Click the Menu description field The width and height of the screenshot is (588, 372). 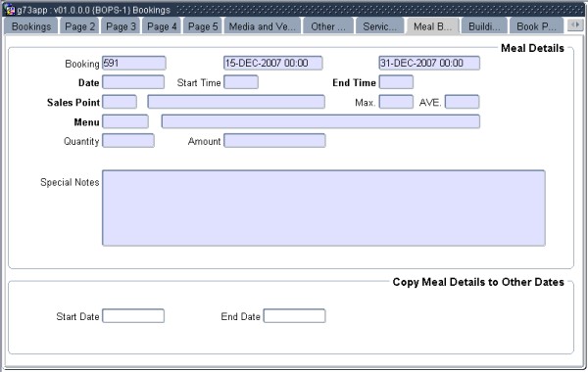tap(320, 121)
